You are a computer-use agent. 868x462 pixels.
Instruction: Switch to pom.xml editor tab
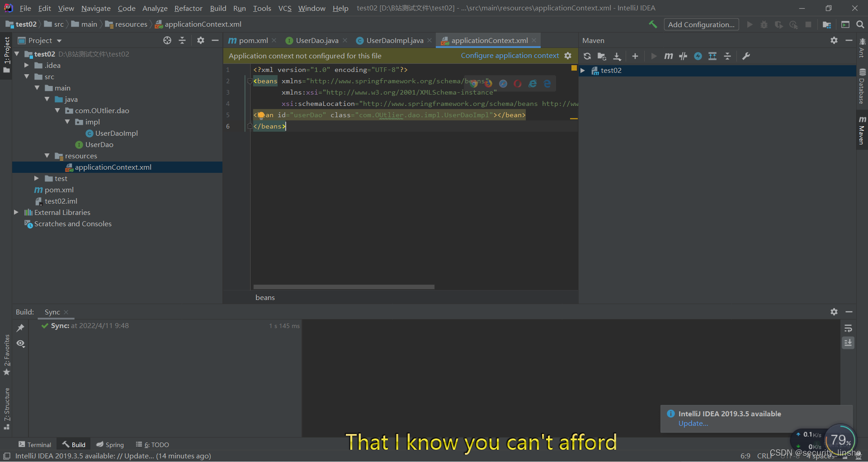click(x=253, y=41)
